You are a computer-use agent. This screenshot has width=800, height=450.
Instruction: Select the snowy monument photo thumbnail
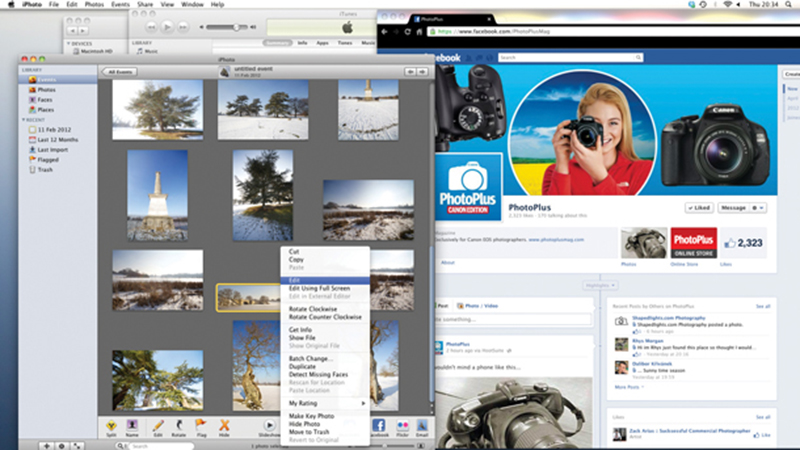[x=158, y=195]
